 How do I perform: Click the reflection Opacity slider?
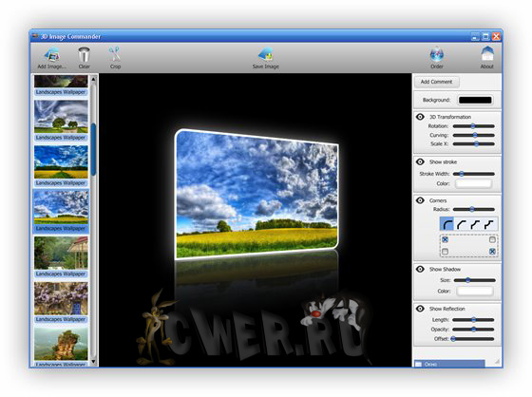(x=473, y=330)
